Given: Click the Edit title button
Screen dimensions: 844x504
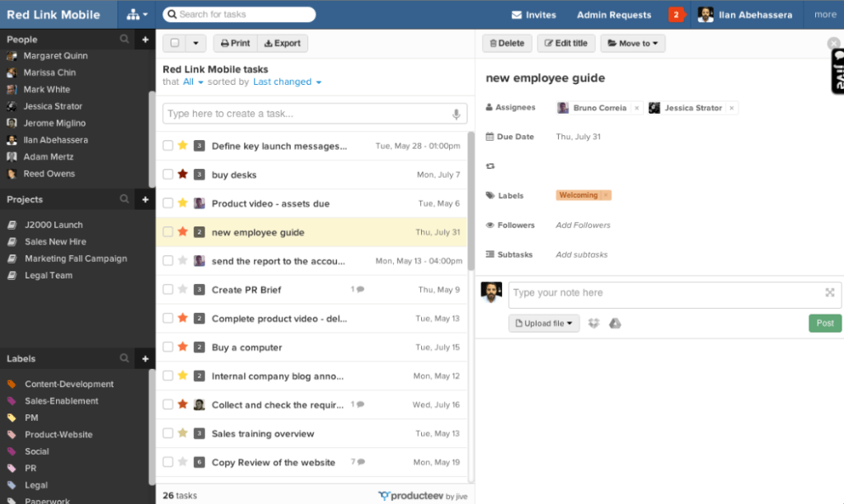Looking at the screenshot, I should point(565,43).
